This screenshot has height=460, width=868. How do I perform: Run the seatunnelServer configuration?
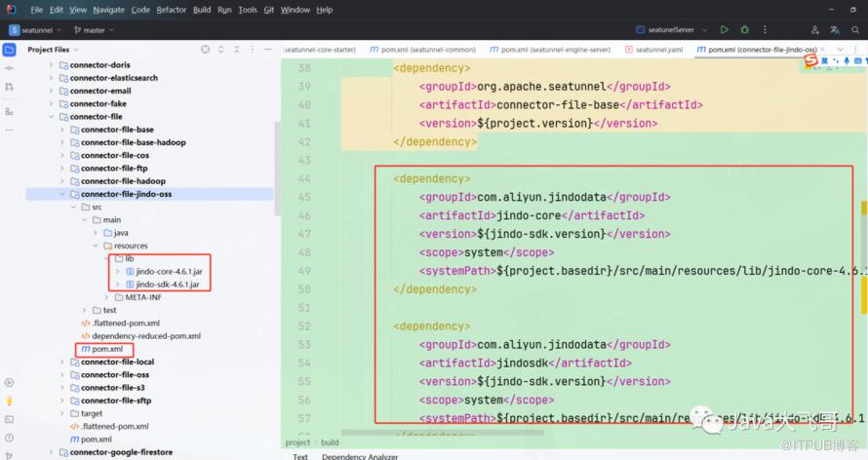point(724,30)
